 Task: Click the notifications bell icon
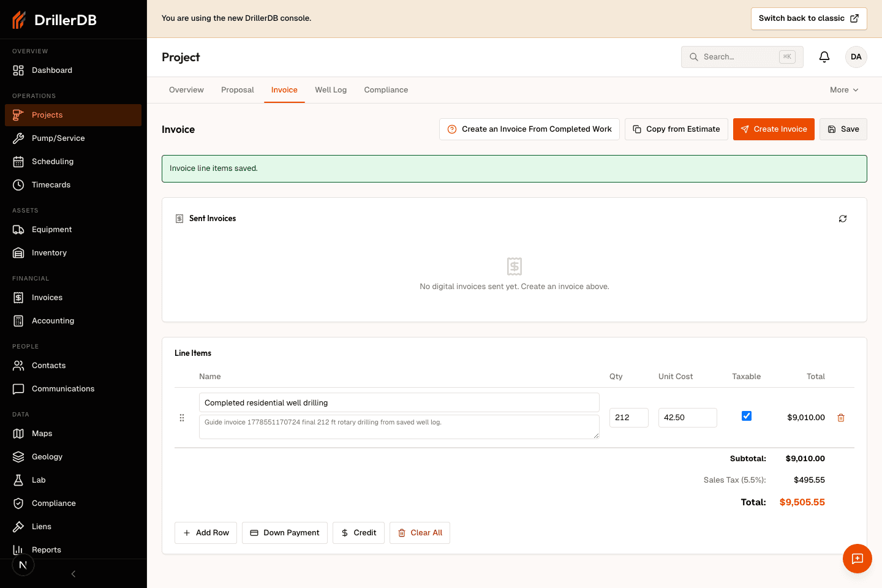click(x=824, y=57)
